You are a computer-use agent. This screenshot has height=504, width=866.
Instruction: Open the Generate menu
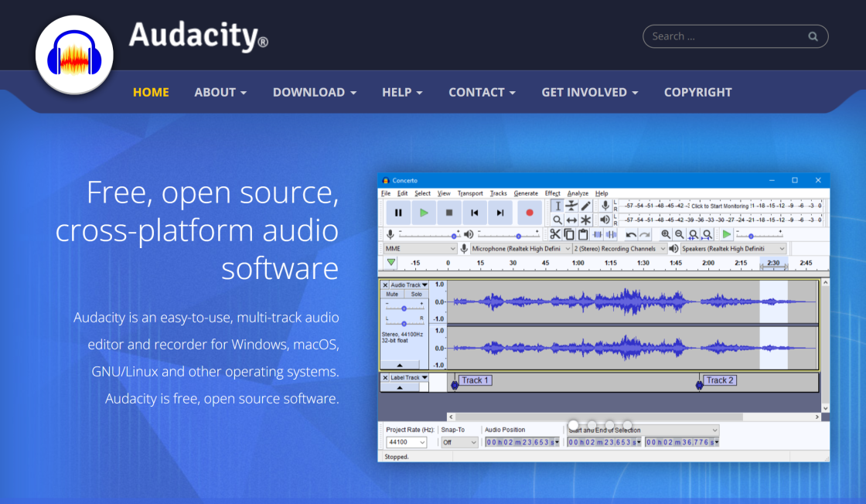click(x=526, y=193)
